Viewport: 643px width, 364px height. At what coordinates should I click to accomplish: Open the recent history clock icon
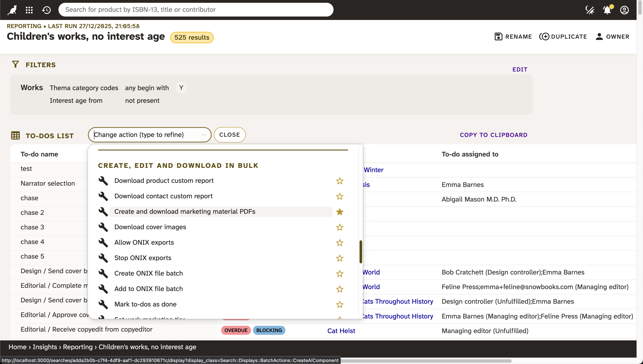[47, 10]
